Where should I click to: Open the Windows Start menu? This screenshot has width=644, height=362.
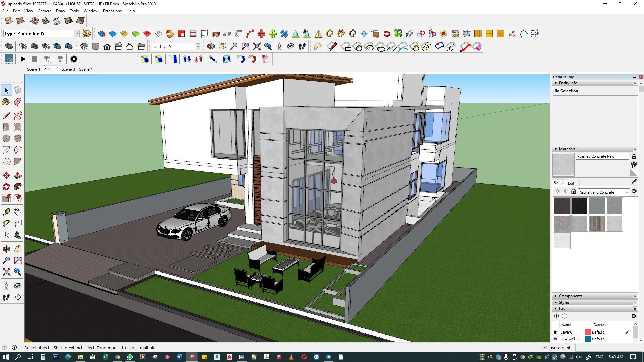pos(6,357)
